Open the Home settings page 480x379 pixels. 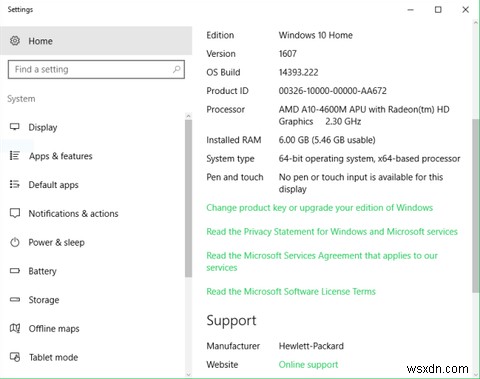click(96, 41)
